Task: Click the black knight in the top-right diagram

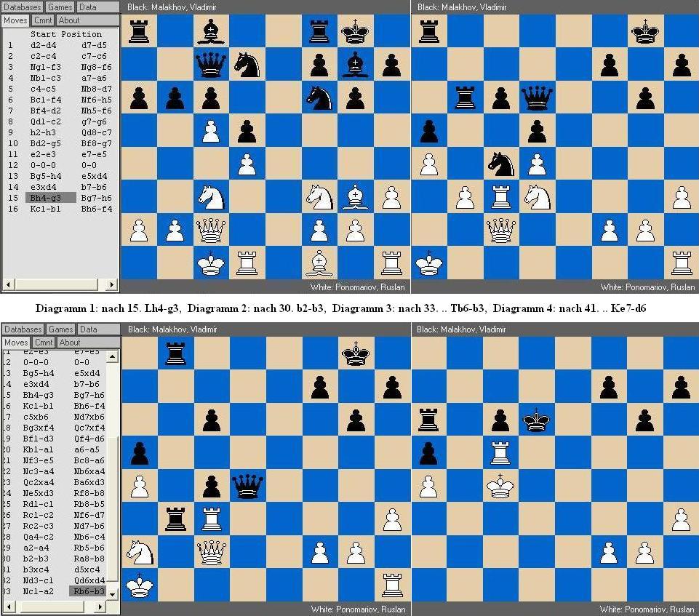Action: (501, 163)
